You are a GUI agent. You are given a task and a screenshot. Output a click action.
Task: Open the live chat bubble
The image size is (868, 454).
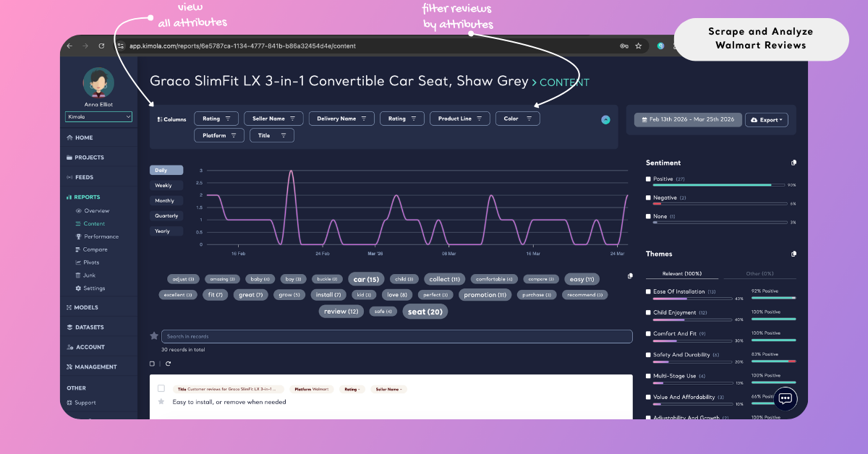786,398
